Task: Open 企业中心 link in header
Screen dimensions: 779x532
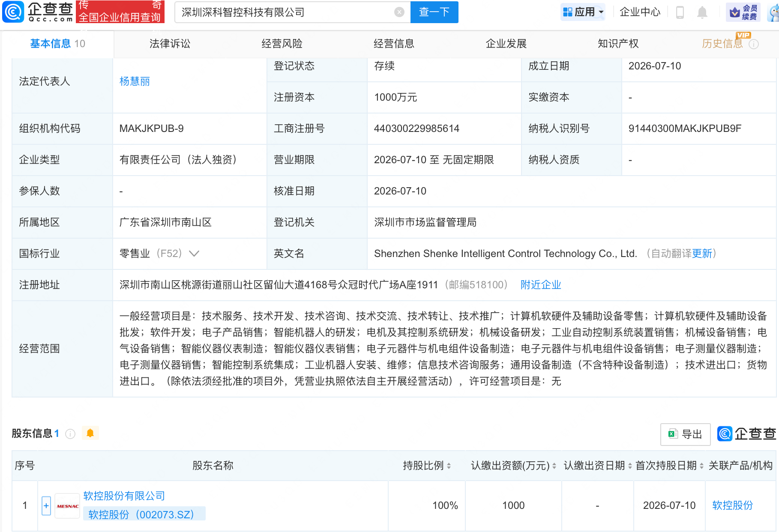Action: click(640, 12)
